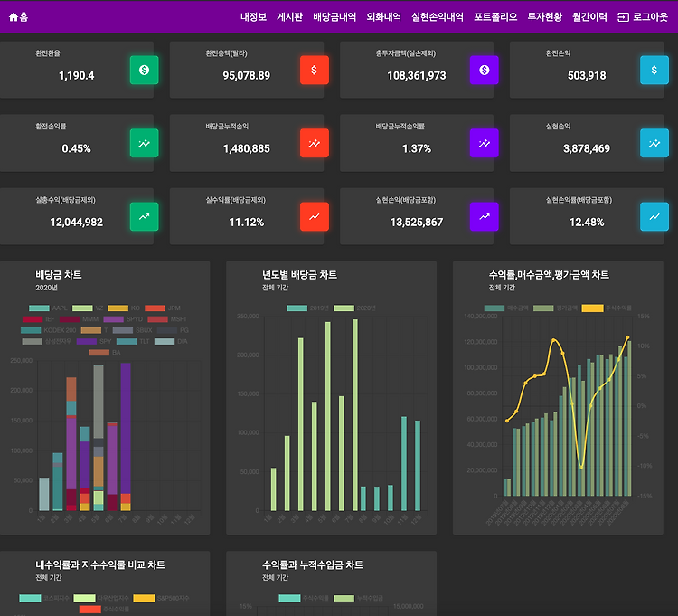This screenshot has height=616, width=678.
Task: Click the purple trend icon on the 실현손익(배당금포함) card
Action: click(485, 217)
